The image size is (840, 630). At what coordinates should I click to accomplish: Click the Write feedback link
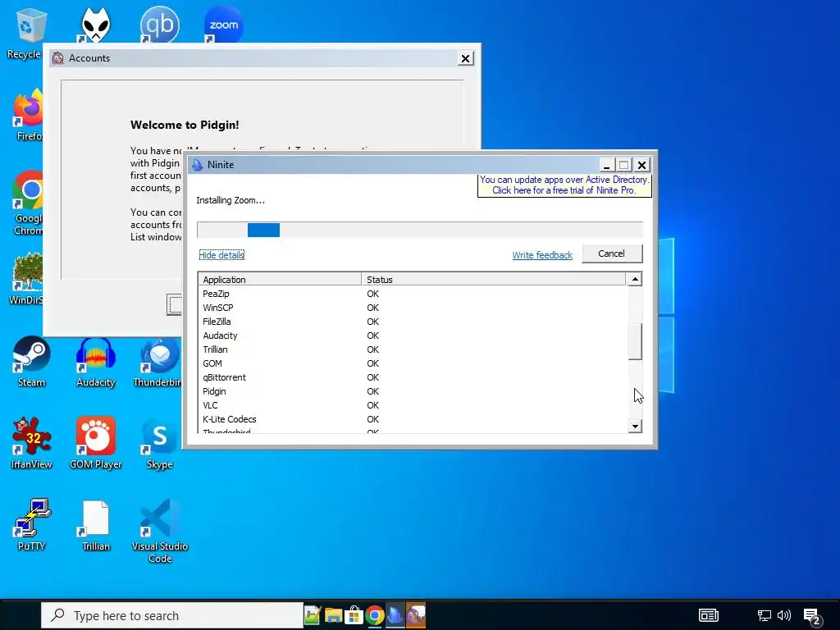542,255
